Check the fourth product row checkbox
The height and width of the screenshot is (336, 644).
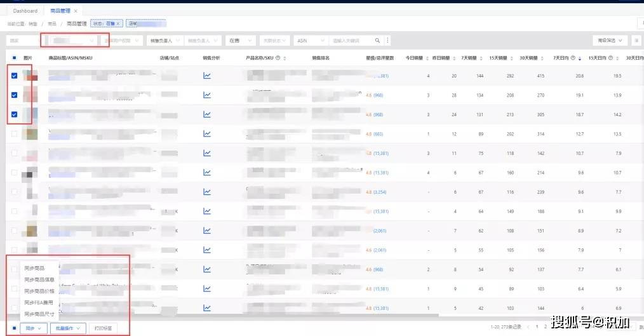pyautogui.click(x=14, y=134)
